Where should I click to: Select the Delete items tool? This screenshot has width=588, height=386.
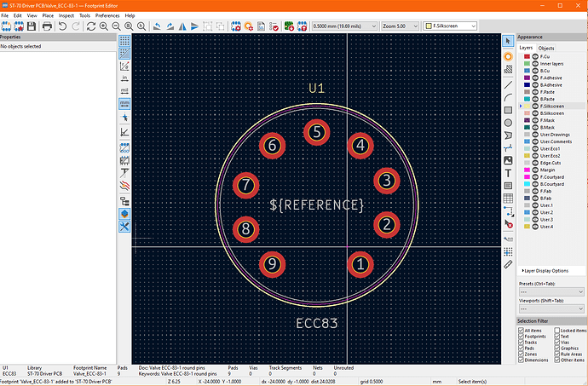point(508,224)
